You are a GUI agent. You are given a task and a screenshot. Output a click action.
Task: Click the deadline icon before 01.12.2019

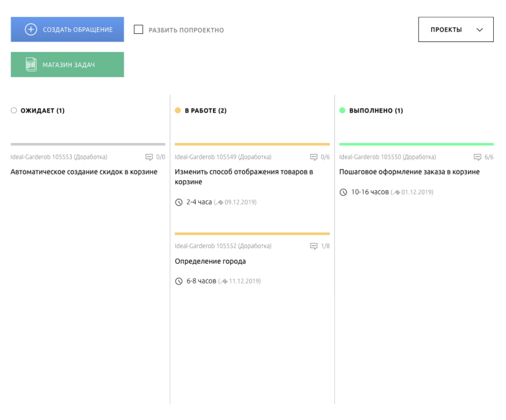396,192
